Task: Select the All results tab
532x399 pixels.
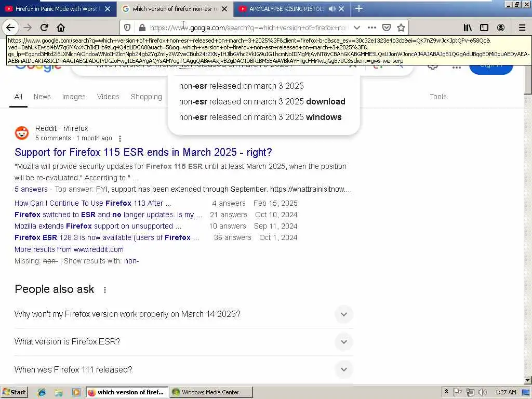Action: pyautogui.click(x=18, y=97)
